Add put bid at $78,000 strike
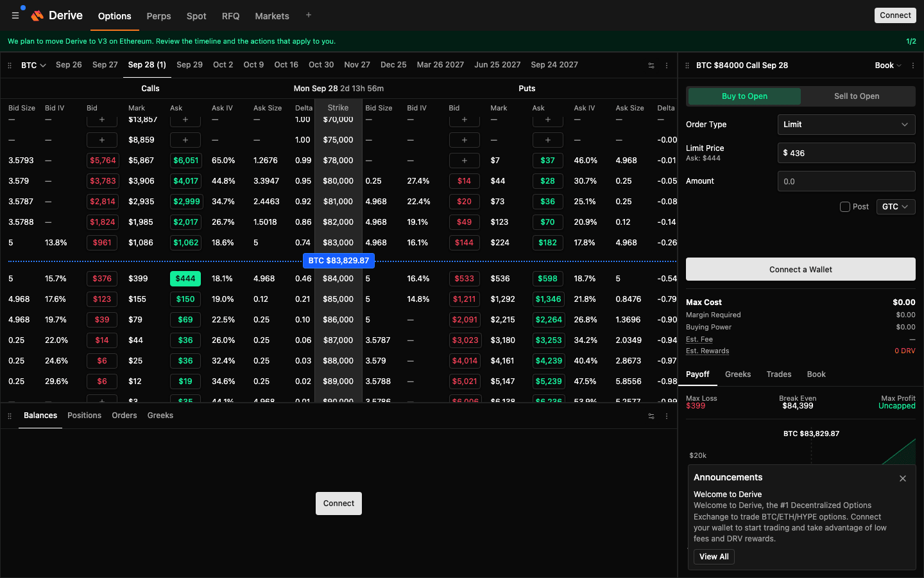This screenshot has width=924, height=578. pyautogui.click(x=465, y=161)
